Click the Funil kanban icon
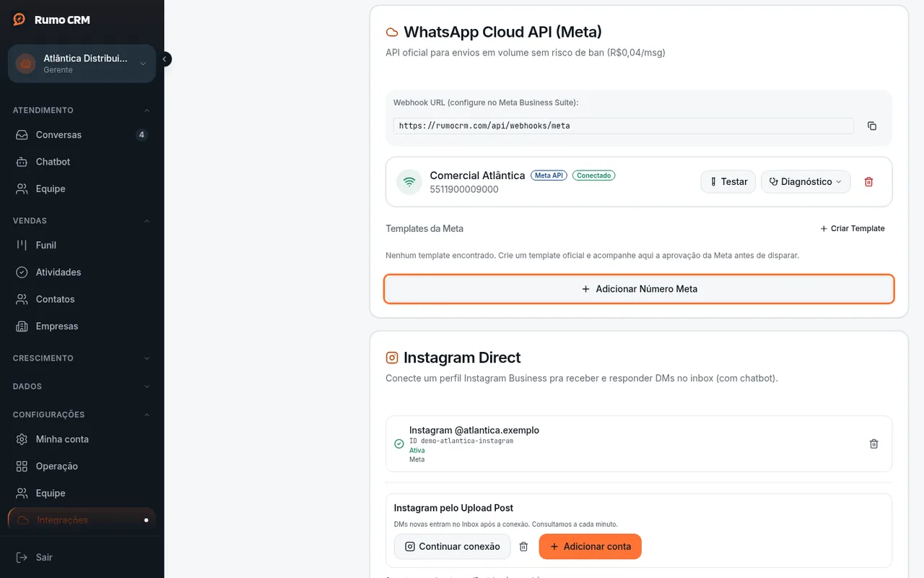 coord(22,245)
